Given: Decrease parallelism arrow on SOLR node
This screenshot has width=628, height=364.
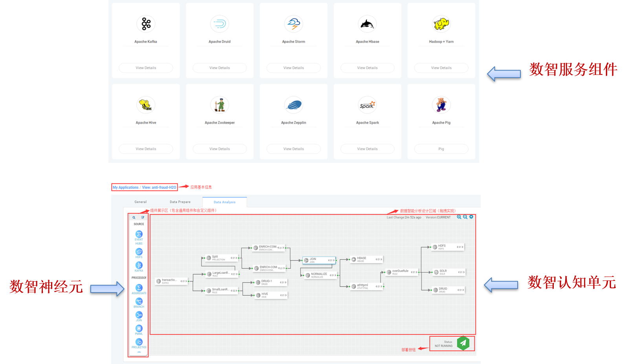Looking at the screenshot, I should [459, 272].
